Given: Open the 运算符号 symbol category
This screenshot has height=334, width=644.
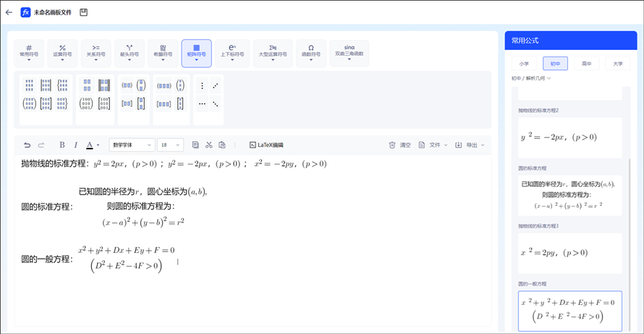Looking at the screenshot, I should (x=62, y=54).
